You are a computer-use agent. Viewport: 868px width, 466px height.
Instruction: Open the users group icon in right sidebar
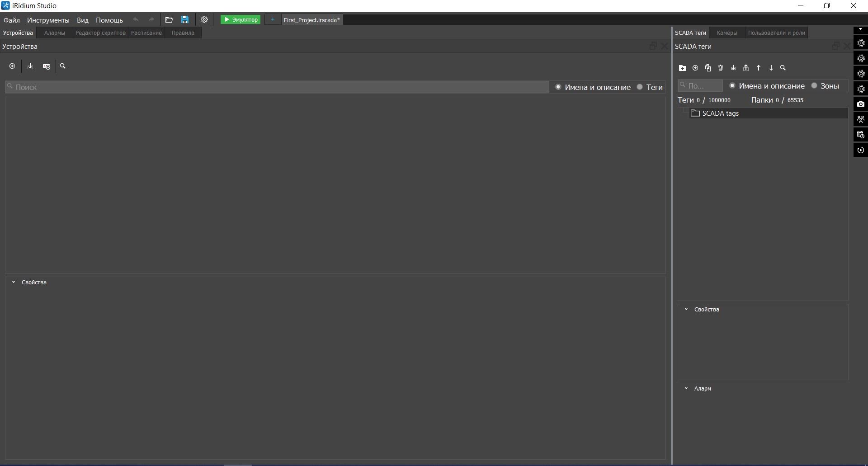pyautogui.click(x=861, y=119)
